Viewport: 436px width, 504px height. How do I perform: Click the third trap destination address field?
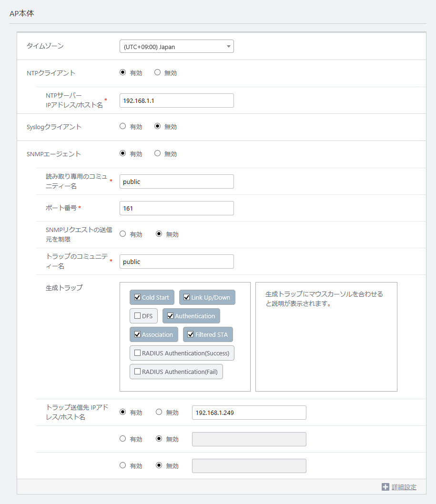pos(249,466)
